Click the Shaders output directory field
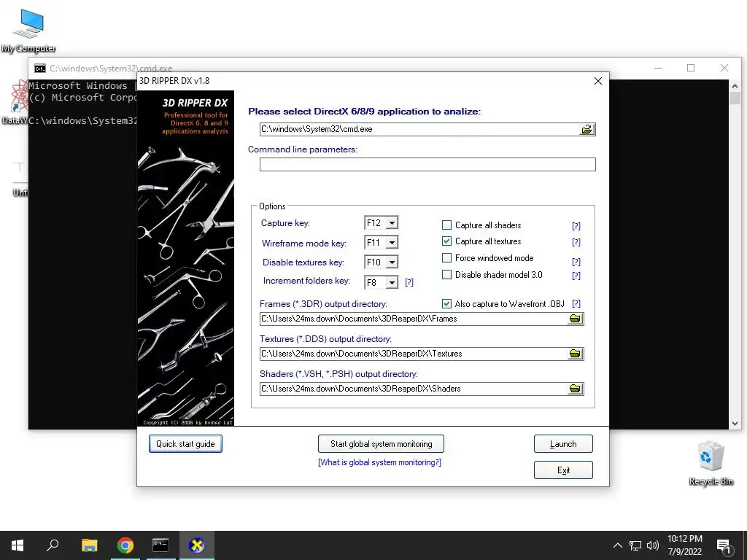This screenshot has width=747, height=560. coord(414,389)
